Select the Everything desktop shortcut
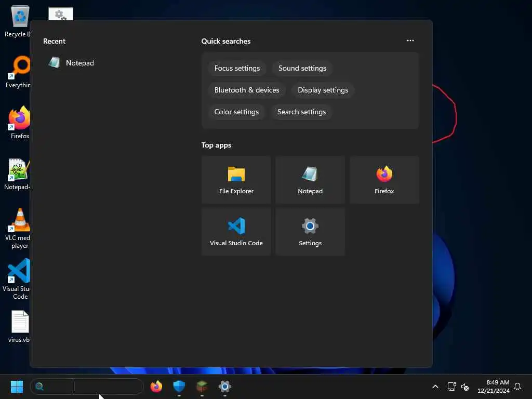Image resolution: width=532 pixels, height=399 pixels. (18, 72)
